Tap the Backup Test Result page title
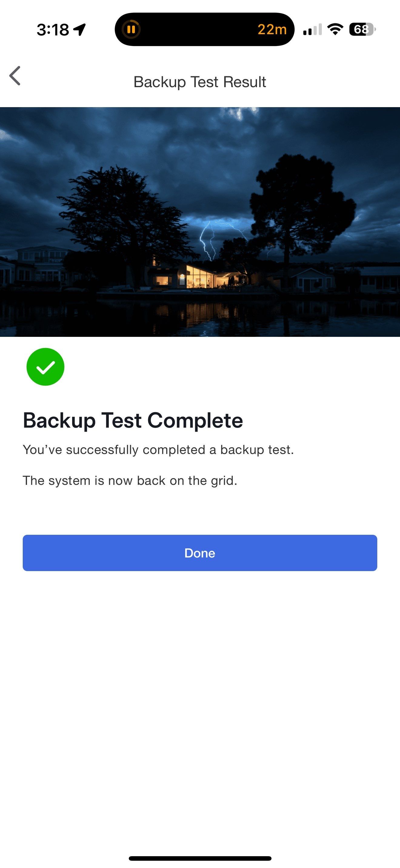Screen dimensions: 400x868 point(200,82)
